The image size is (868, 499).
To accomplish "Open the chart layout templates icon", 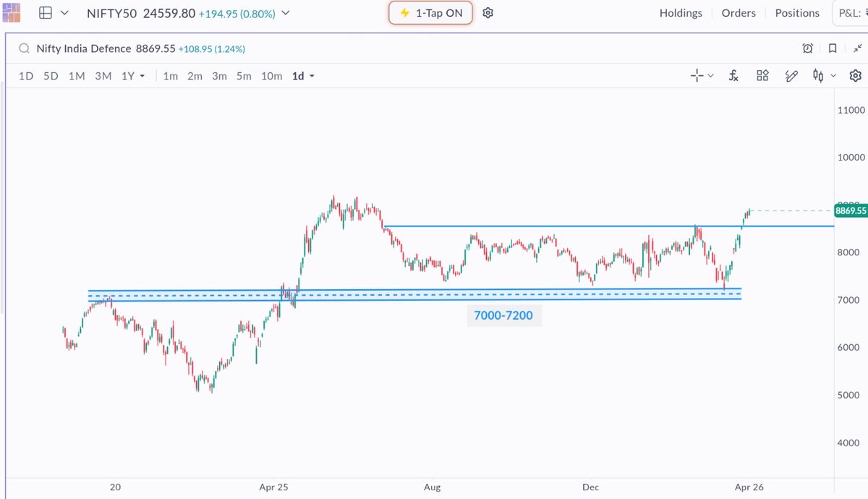I will [762, 75].
